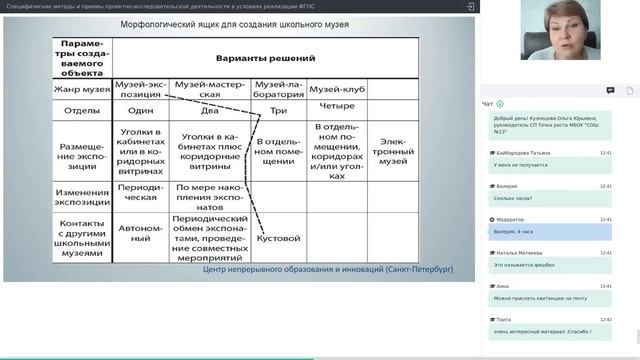Click the 'Периодическая' cell

141,197
